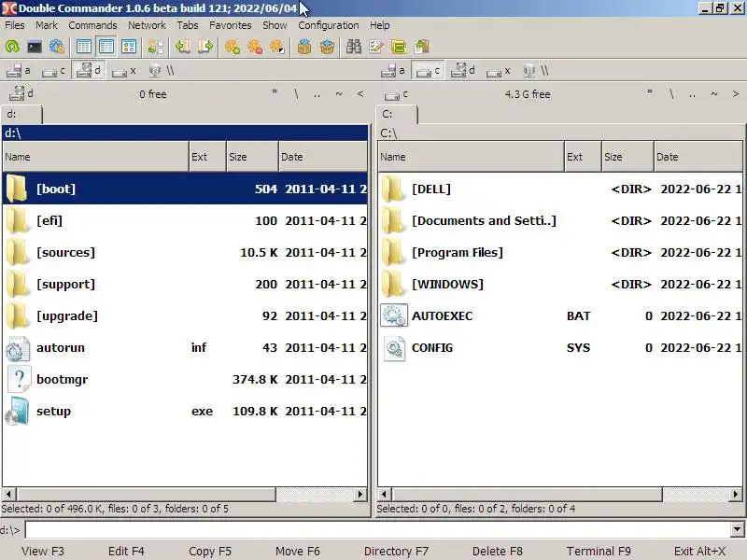Select drive c in right panel

coord(428,71)
